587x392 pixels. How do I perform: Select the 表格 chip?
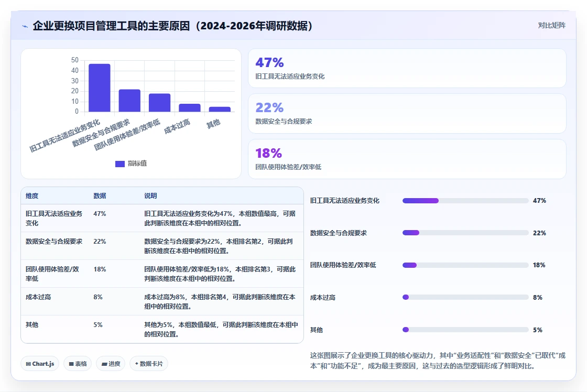coord(78,364)
